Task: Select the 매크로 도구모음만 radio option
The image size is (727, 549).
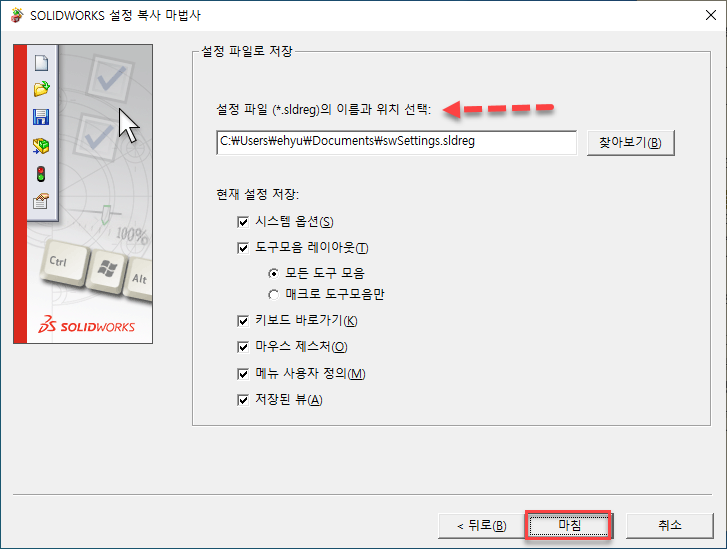Action: point(274,294)
